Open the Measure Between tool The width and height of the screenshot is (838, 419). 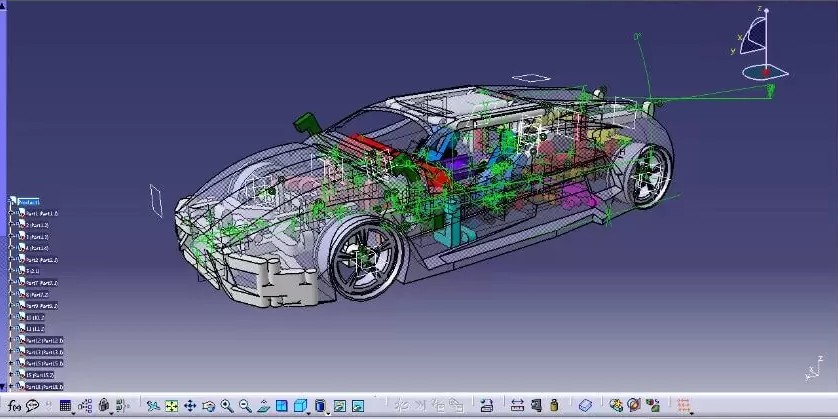[x=517, y=406]
